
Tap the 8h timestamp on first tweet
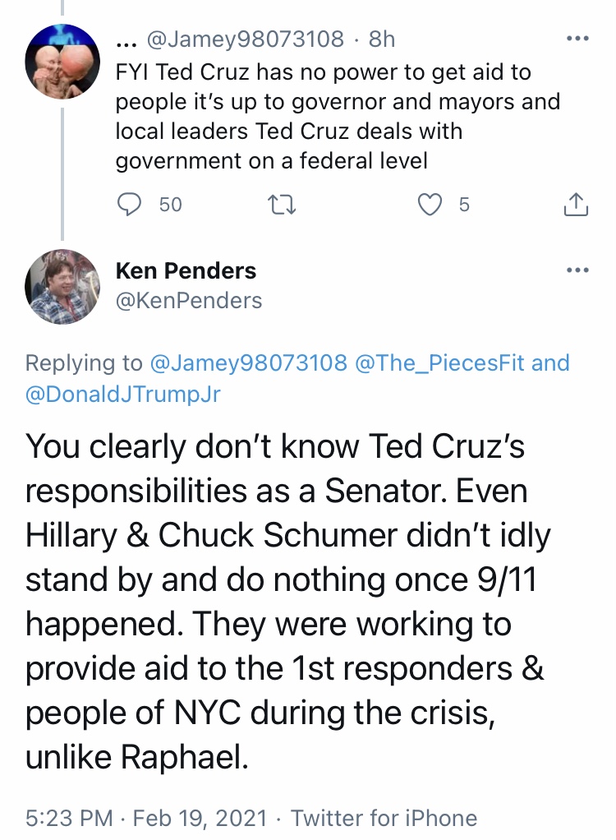tap(382, 39)
